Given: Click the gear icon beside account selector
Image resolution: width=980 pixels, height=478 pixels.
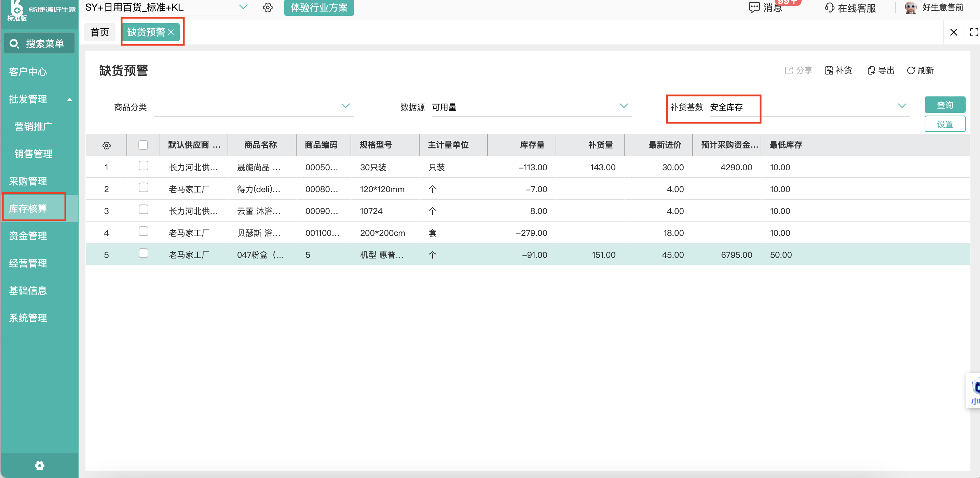Looking at the screenshot, I should 268,8.
